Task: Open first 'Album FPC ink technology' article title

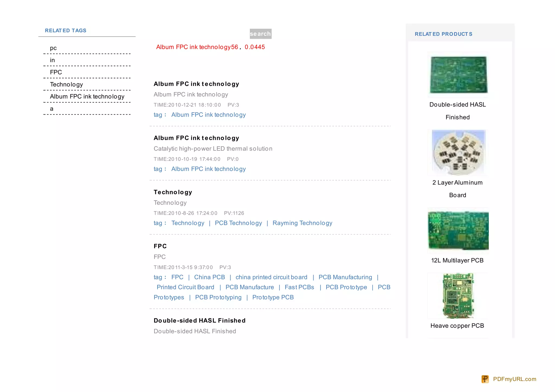Action: click(196, 84)
